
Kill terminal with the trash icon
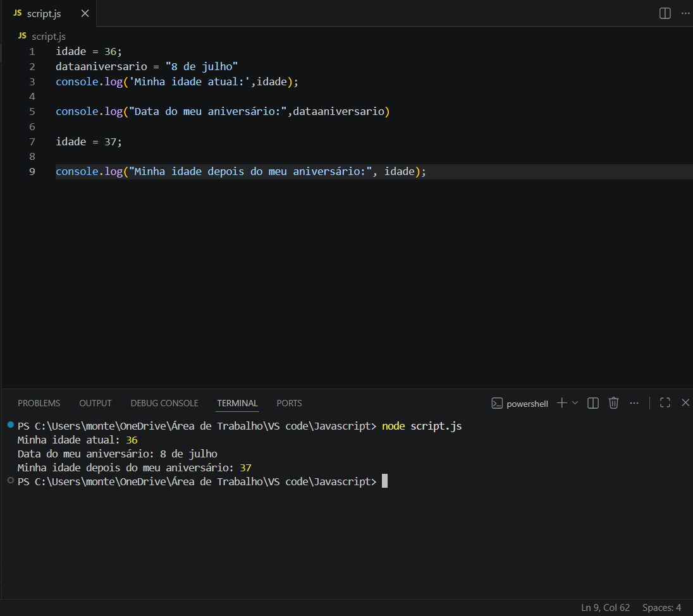tap(613, 402)
